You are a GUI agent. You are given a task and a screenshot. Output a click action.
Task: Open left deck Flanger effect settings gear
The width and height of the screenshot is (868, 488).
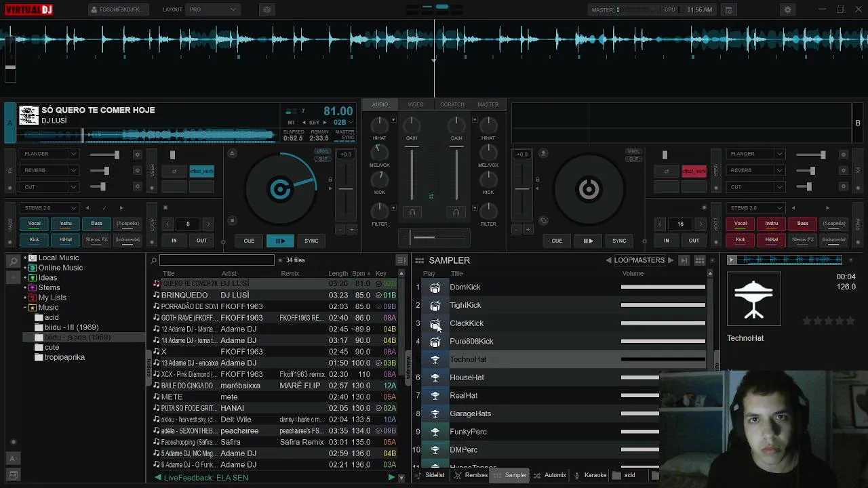tap(137, 155)
